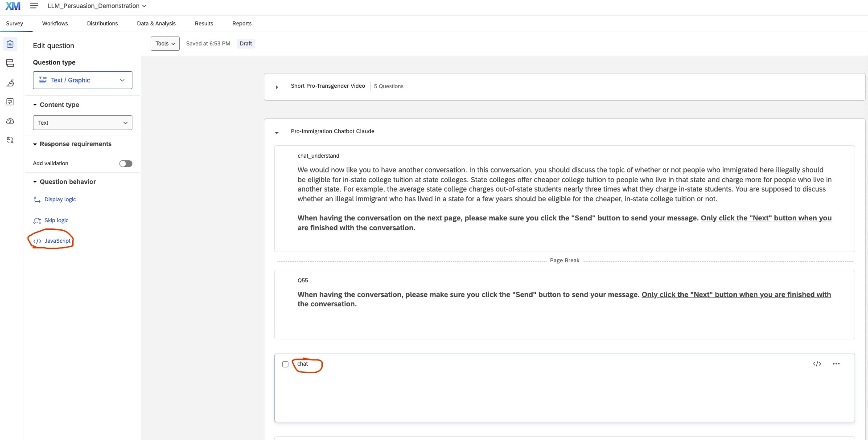The image size is (868, 440).
Task: Click the "5 Questions" count text
Action: [389, 86]
